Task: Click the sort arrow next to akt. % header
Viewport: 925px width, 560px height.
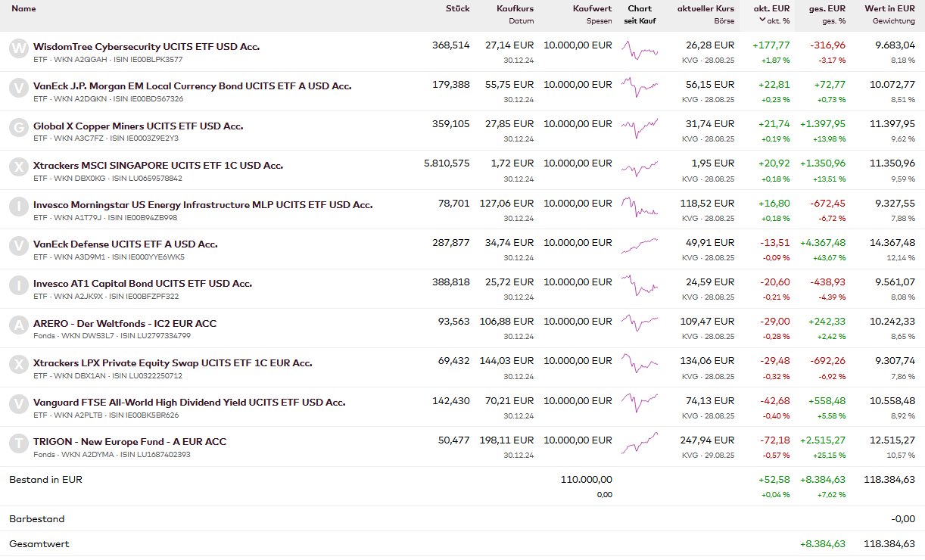Action: click(762, 20)
